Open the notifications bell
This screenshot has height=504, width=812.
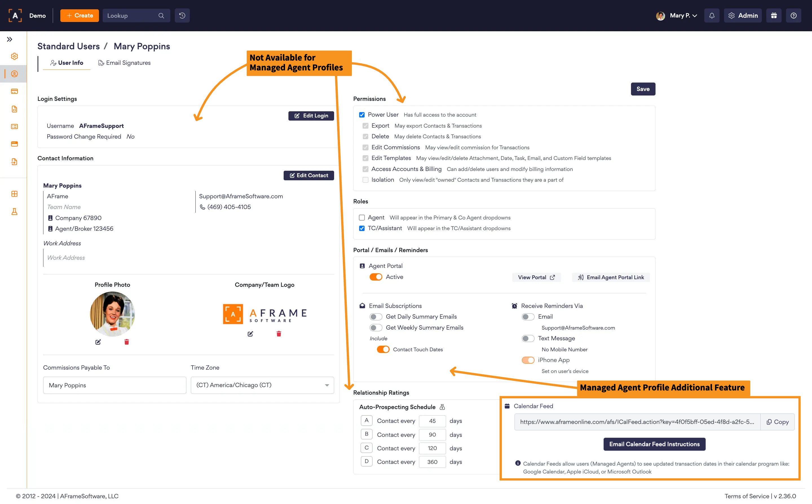712,16
